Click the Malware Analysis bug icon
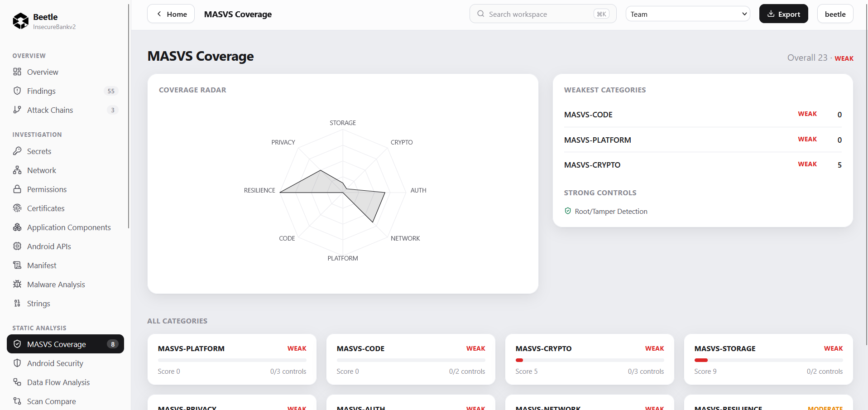 pyautogui.click(x=17, y=284)
